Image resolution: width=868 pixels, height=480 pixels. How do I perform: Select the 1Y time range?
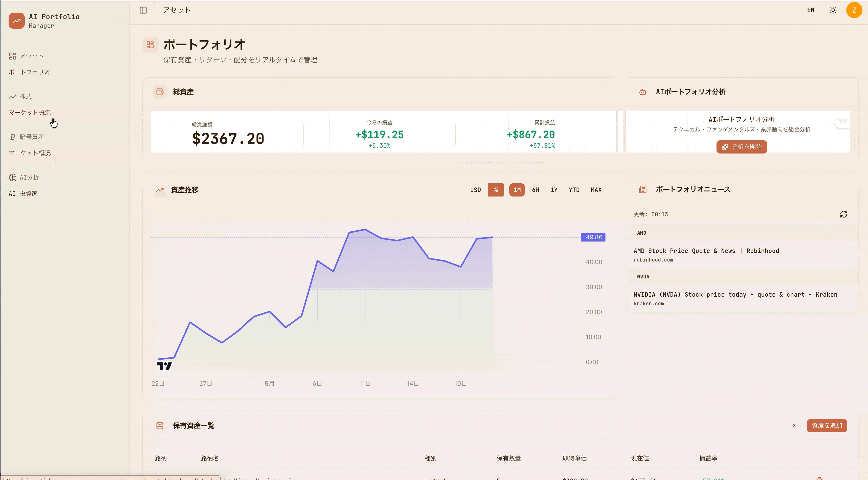[x=554, y=190]
